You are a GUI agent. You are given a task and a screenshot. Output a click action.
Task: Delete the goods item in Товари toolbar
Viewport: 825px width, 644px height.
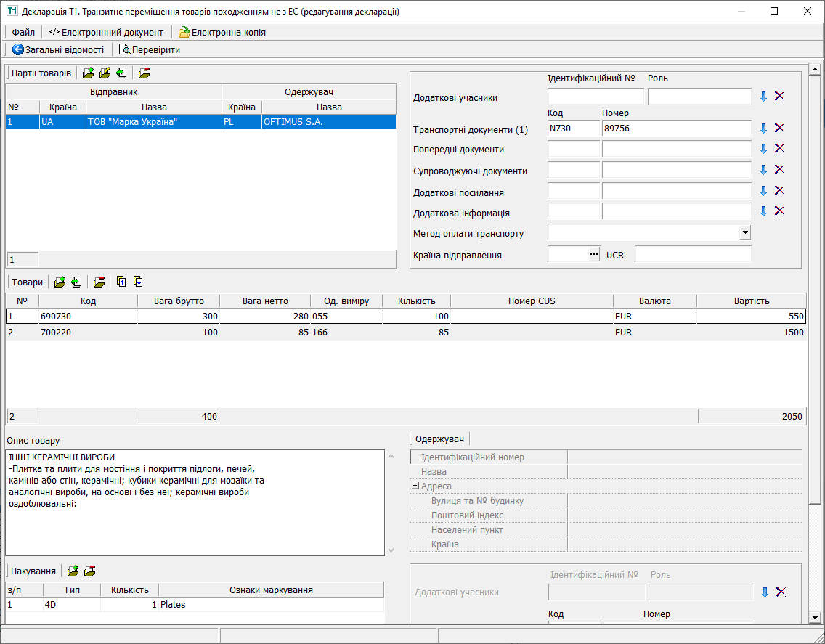click(99, 282)
